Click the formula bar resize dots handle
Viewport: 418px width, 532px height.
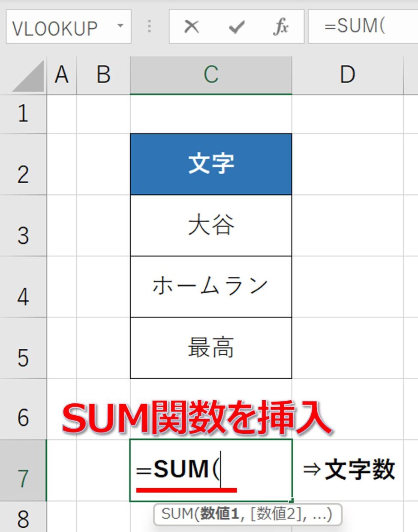[x=149, y=27]
